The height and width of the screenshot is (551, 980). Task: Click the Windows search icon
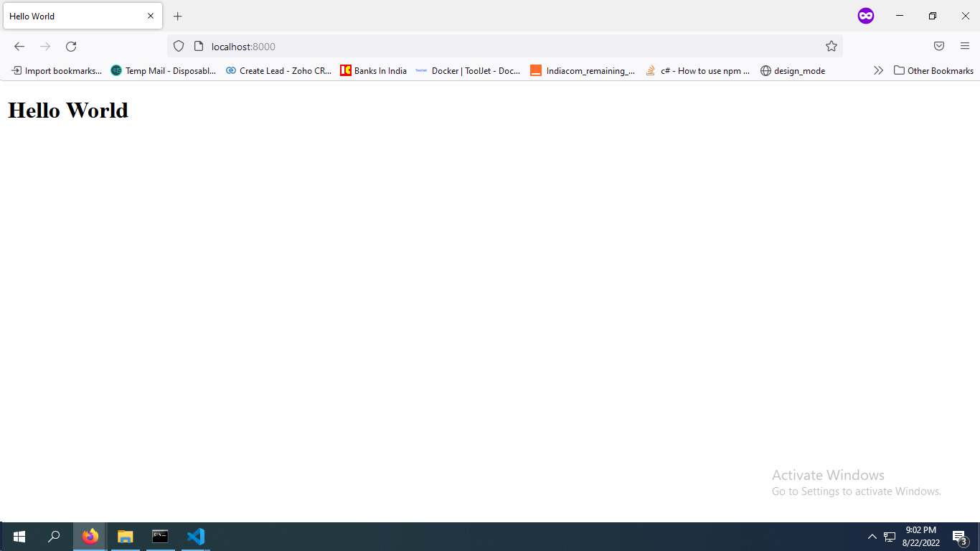coord(54,536)
